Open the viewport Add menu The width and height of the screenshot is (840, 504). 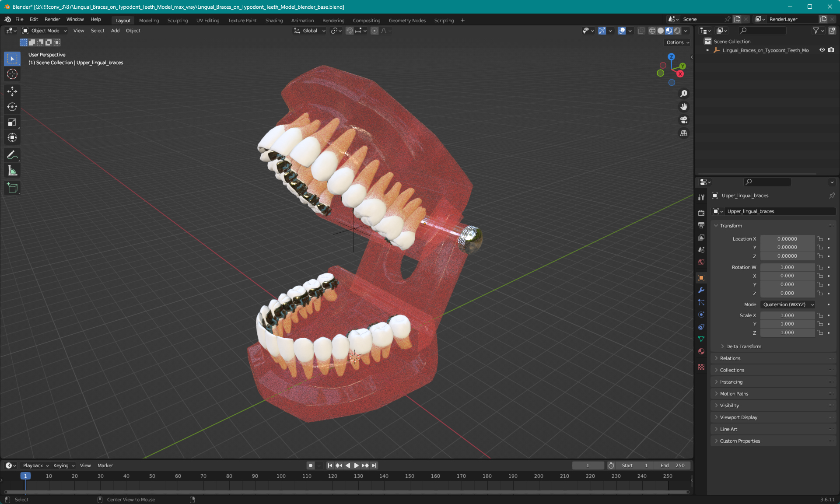click(115, 31)
